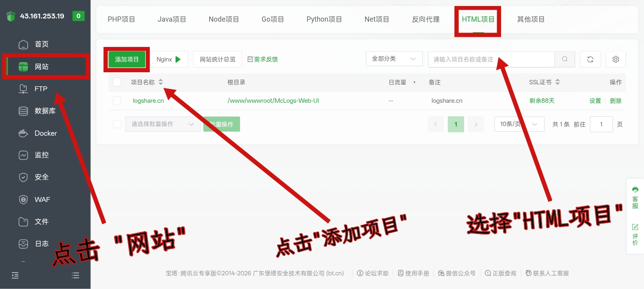Expand the 10条/页 page size dropdown
The image size is (644, 289).
(519, 124)
